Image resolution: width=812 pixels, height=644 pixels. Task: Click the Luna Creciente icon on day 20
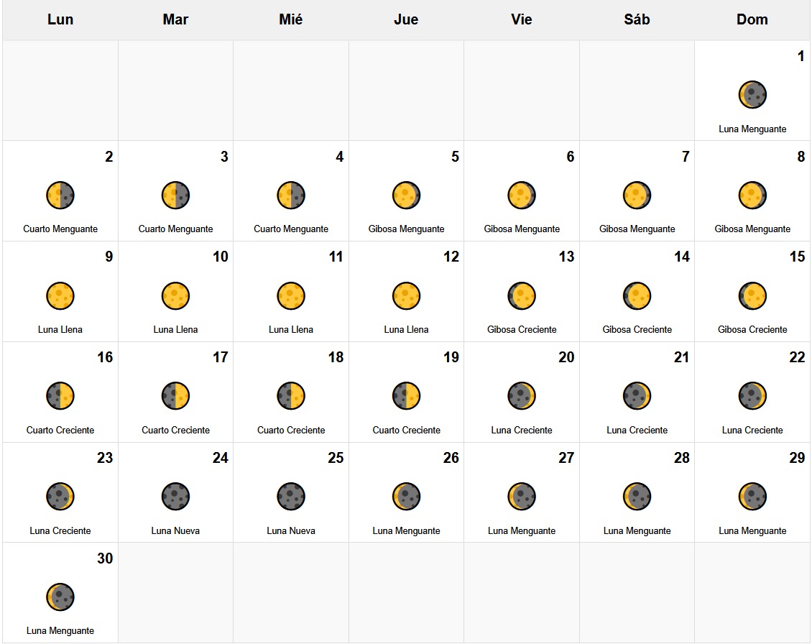coord(522,396)
